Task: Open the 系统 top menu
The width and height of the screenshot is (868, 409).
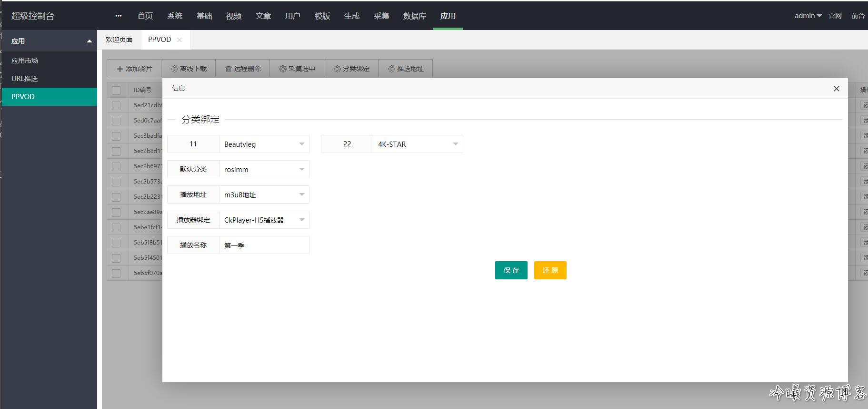Action: (175, 16)
